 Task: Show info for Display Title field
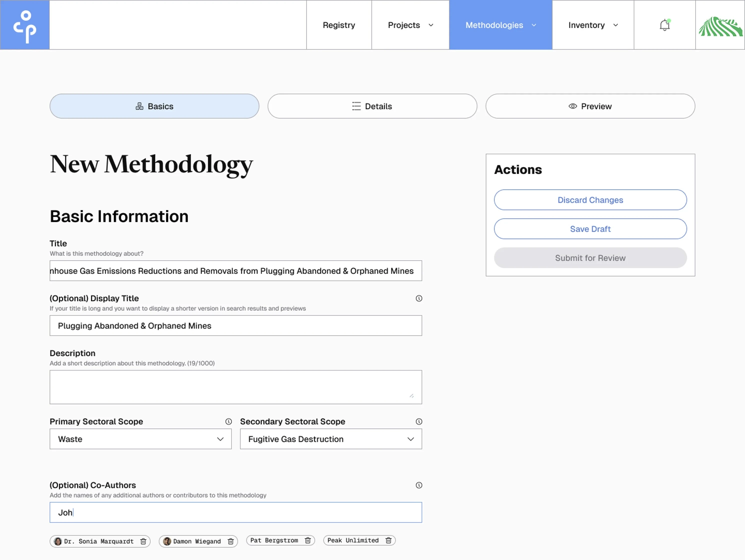click(419, 298)
